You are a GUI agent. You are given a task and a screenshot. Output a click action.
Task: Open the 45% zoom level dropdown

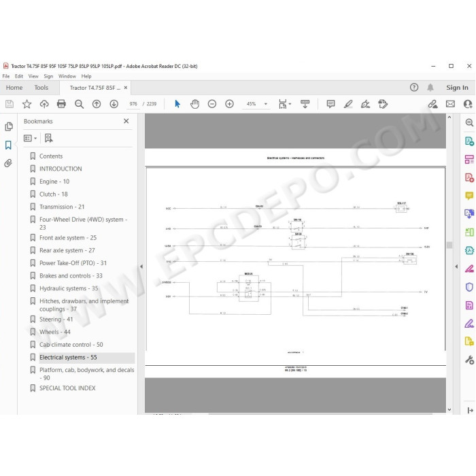pos(266,104)
